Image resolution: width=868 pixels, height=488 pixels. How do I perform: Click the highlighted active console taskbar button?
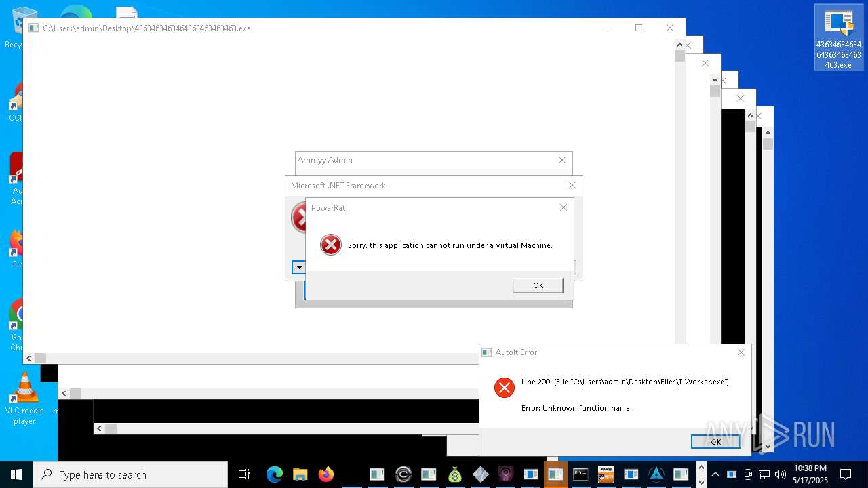[556, 474]
